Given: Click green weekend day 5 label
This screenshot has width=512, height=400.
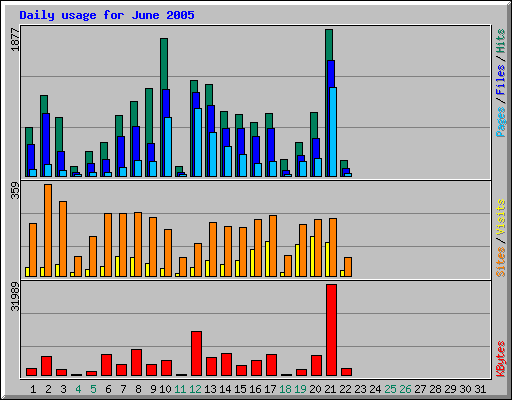Looking at the screenshot, I should point(93,389).
